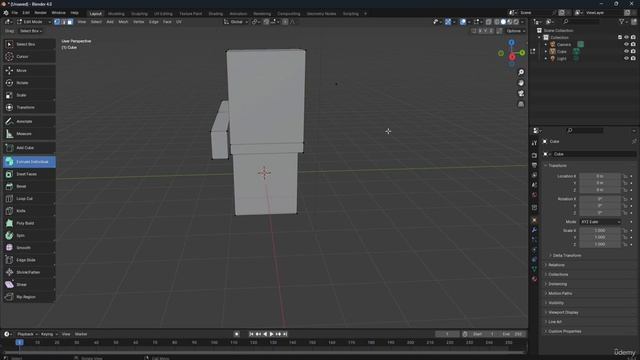Hide Cube in the outliner via eye icon
Image resolution: width=640 pixels, height=360 pixels.
[626, 51]
